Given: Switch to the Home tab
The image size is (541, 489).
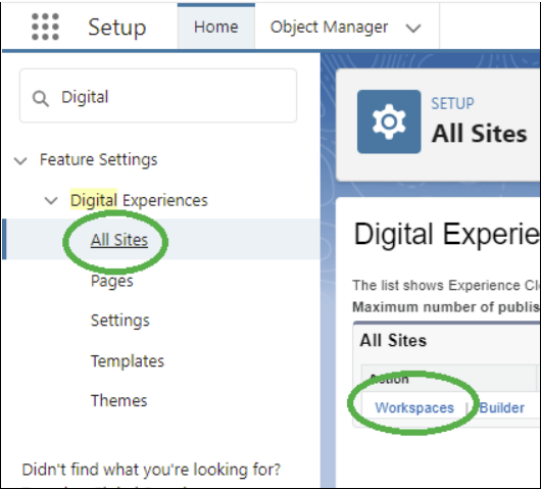Looking at the screenshot, I should (216, 27).
